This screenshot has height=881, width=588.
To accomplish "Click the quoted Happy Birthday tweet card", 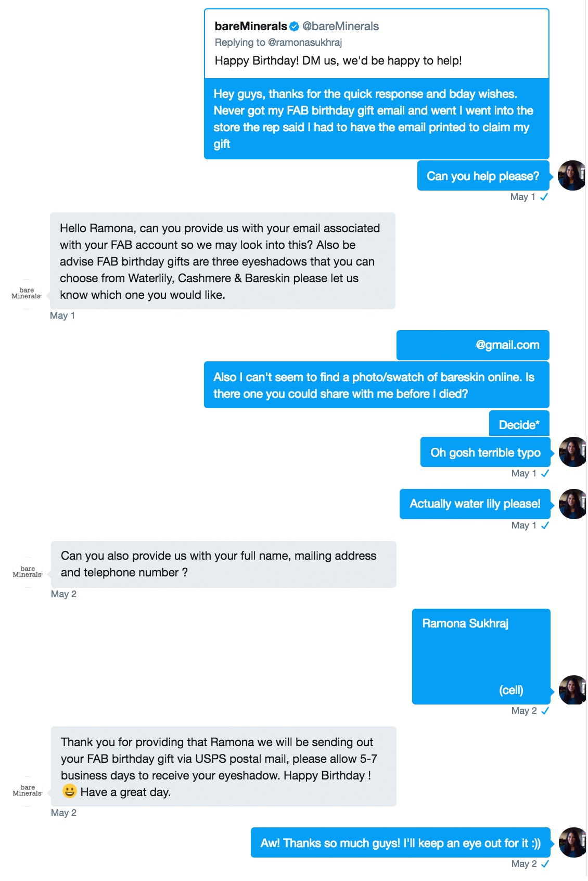I will [377, 44].
